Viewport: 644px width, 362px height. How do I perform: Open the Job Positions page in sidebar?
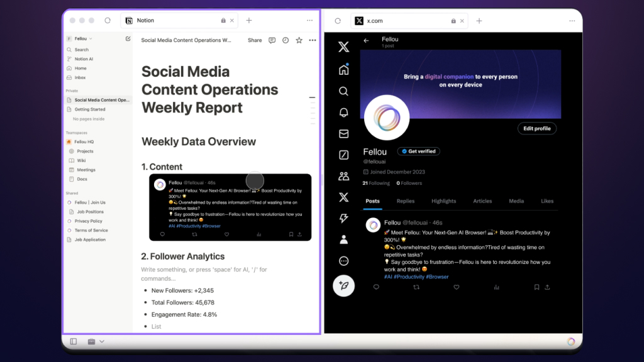(x=90, y=212)
